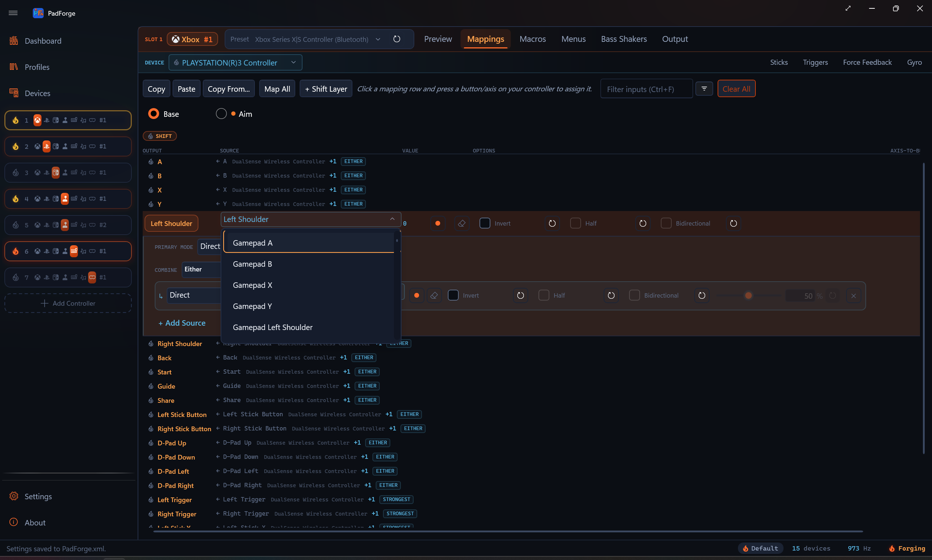
Task: Toggle the SHIFT layer pill
Action: pyautogui.click(x=160, y=136)
